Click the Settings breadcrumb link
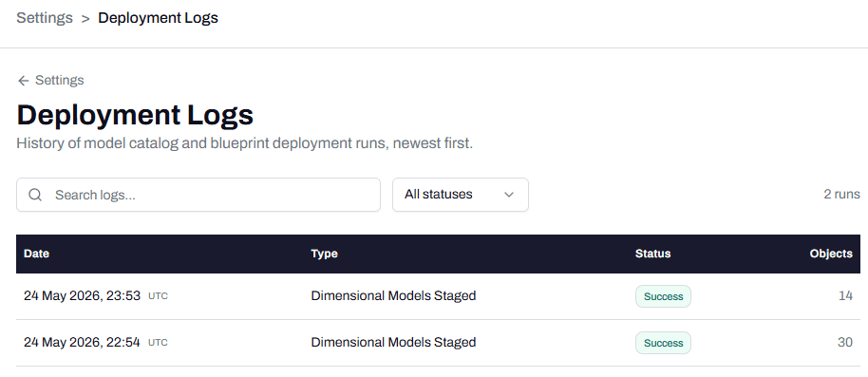The width and height of the screenshot is (868, 377). 45,18
